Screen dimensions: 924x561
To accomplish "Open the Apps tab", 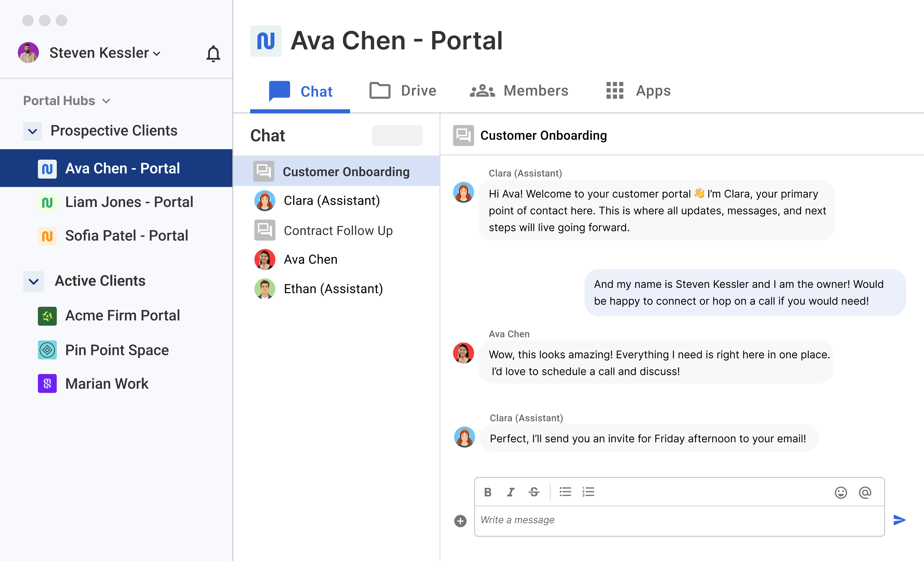I will (639, 91).
